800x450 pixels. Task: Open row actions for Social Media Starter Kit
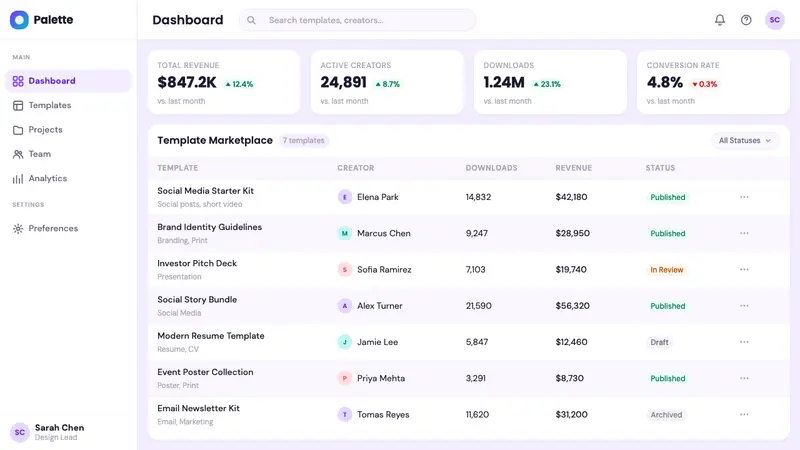(x=744, y=197)
